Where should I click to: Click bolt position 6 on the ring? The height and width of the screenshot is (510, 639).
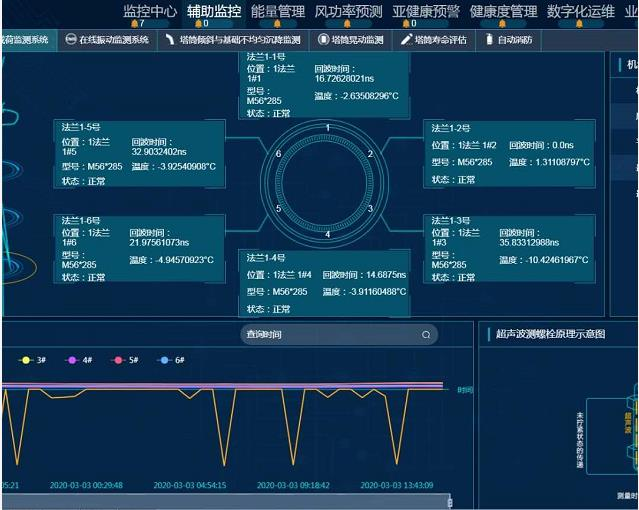[278, 154]
